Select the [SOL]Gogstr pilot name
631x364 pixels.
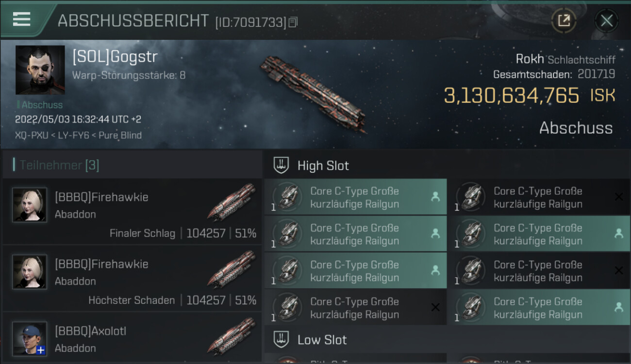click(115, 56)
